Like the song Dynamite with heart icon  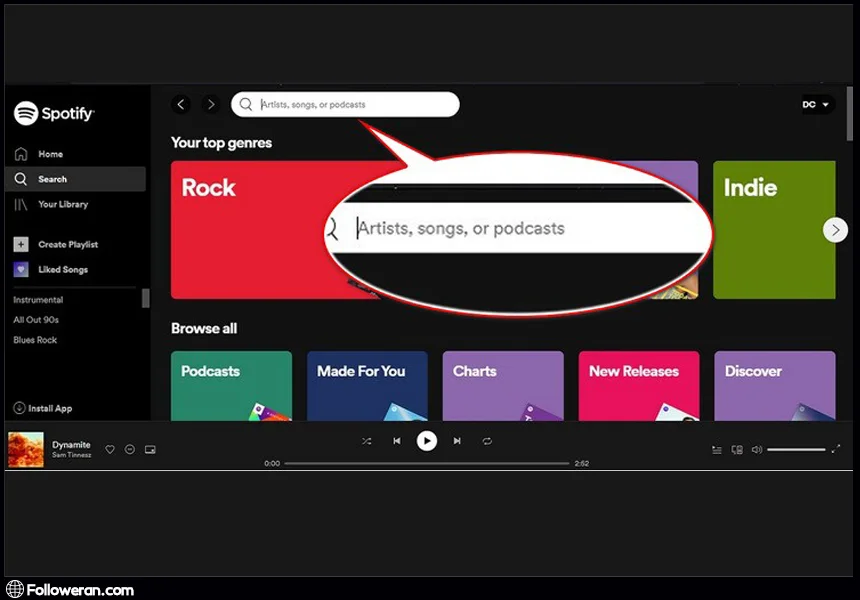tap(110, 450)
